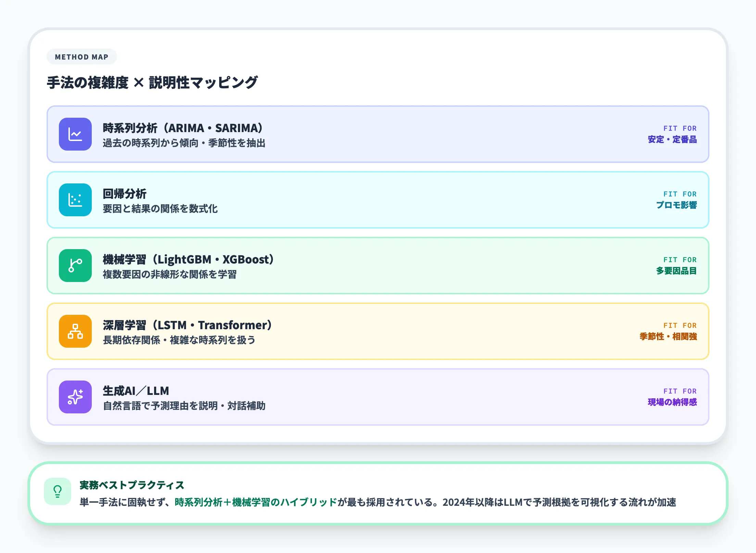Viewport: 756px width, 553px height.
Task: Click the プロモ影響 FIT FOR tag
Action: point(676,206)
